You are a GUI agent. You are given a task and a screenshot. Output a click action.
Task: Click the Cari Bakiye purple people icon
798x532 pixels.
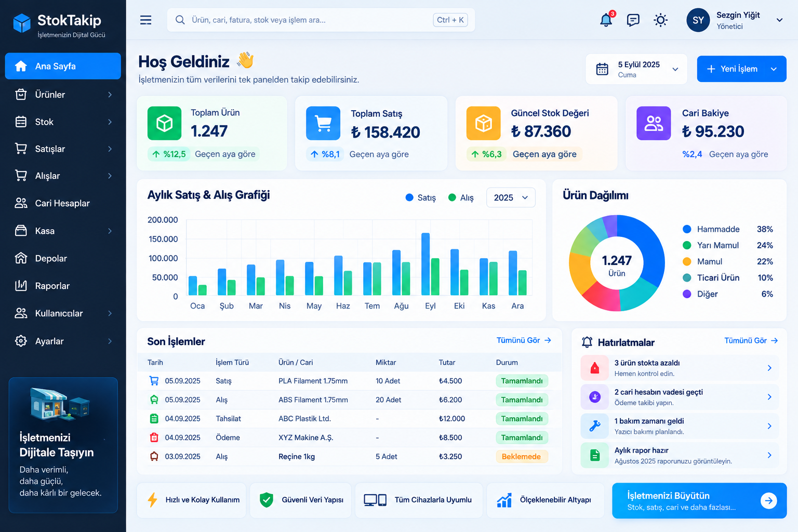654,123
